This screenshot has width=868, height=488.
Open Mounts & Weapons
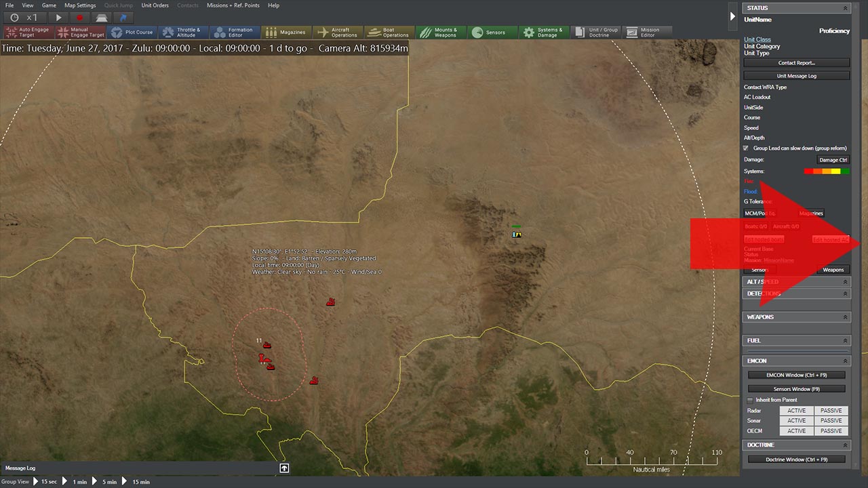(x=441, y=33)
